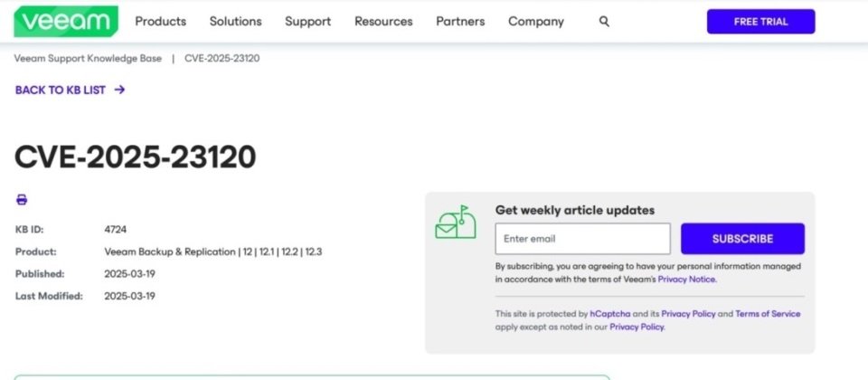Click the print article icon

tap(22, 199)
